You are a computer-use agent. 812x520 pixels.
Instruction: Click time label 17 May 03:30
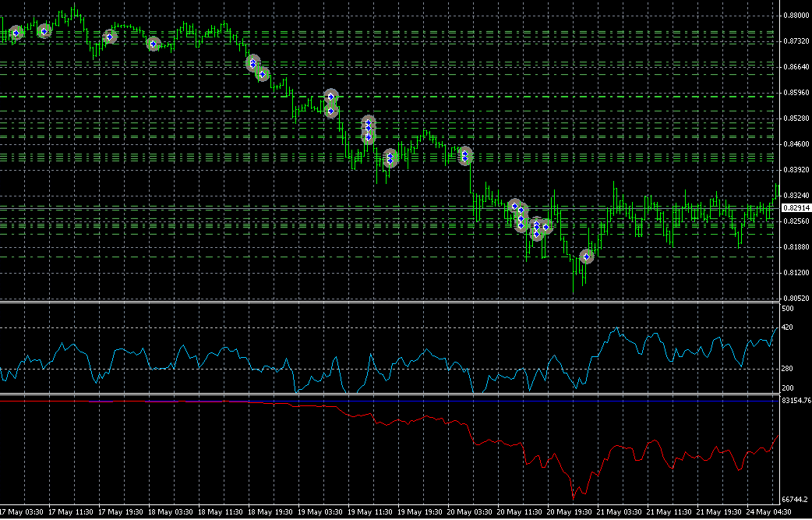pyautogui.click(x=22, y=511)
